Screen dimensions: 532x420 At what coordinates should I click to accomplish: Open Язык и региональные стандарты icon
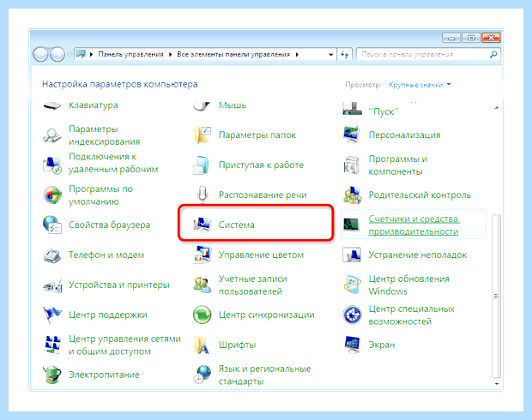point(203,375)
